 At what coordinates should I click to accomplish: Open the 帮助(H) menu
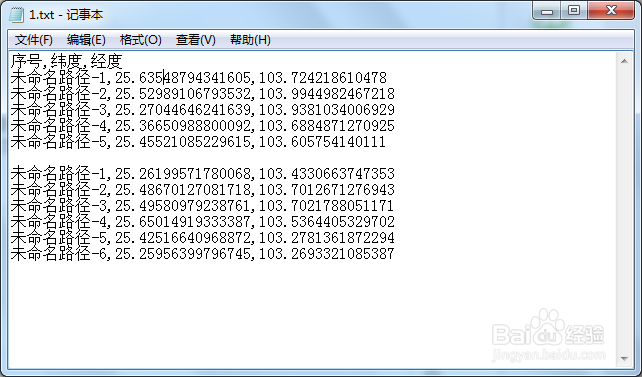tap(250, 40)
